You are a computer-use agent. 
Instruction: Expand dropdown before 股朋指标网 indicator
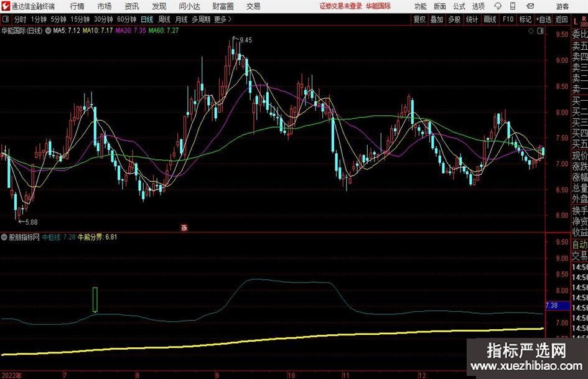[x=4, y=237]
